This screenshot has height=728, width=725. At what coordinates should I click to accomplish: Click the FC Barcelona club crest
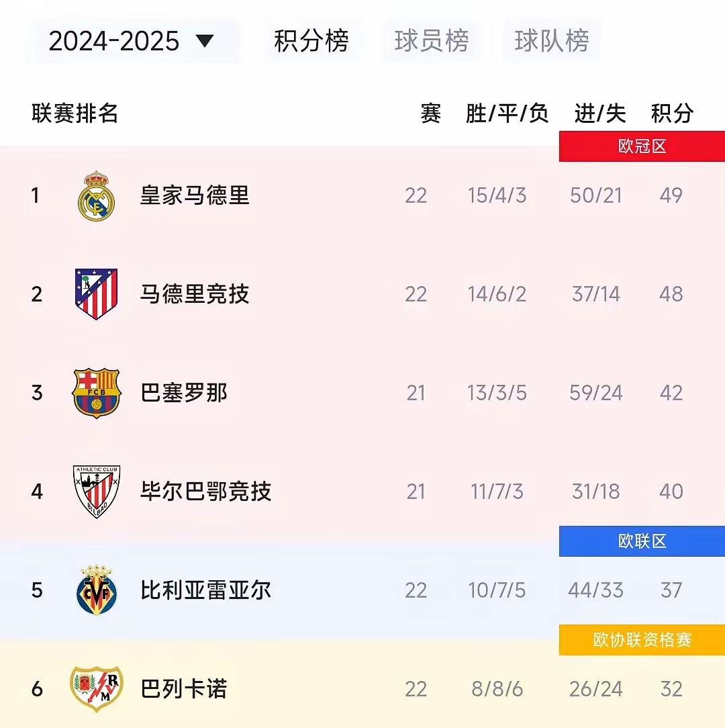[x=95, y=392]
